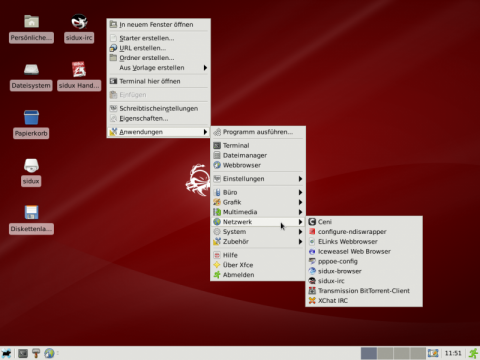Open ELinks Webbrowser

(364, 241)
